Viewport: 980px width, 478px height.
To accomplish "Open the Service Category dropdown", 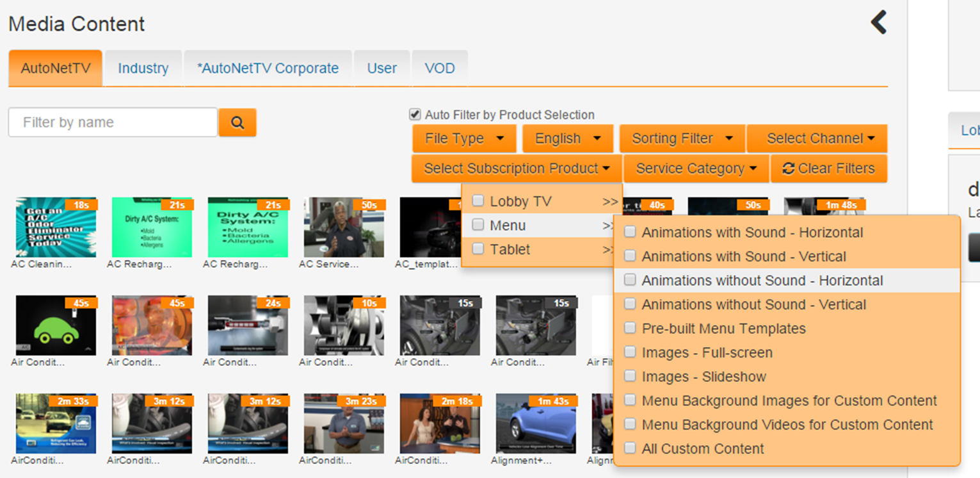I will 696,169.
